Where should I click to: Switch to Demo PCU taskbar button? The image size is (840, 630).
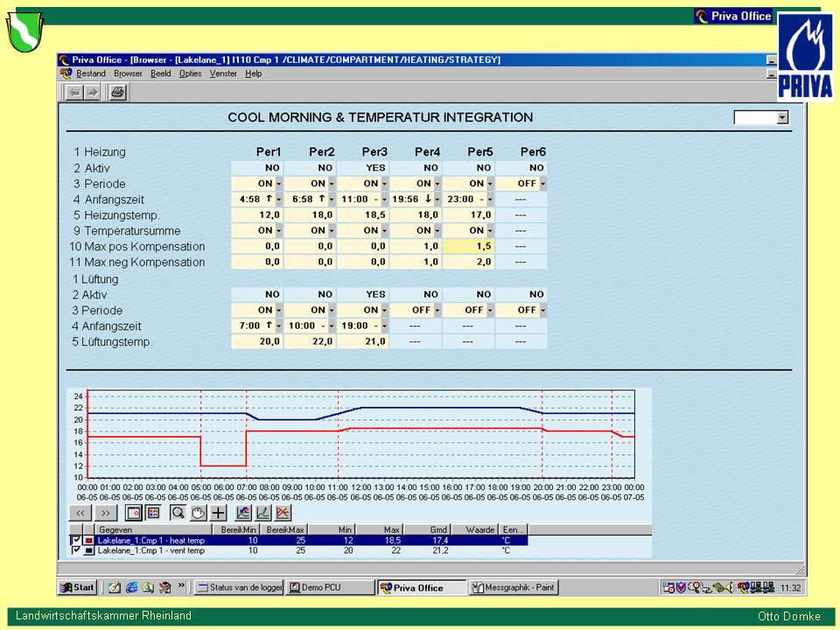329,587
